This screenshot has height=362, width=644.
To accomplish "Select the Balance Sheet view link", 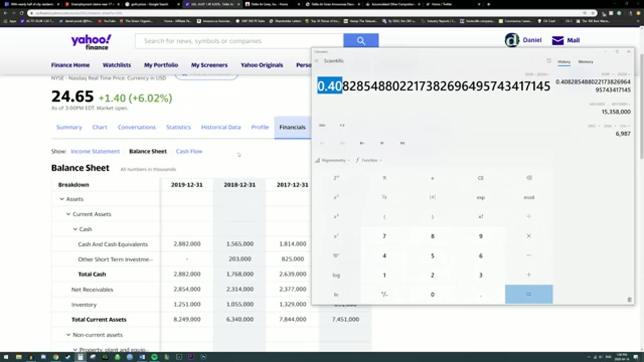I will [x=148, y=151].
